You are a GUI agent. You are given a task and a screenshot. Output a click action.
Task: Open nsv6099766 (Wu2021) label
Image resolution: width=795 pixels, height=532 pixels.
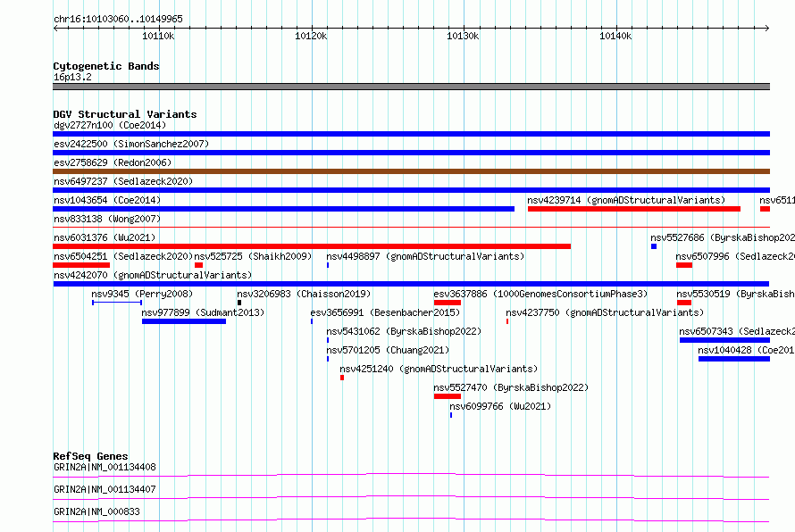pos(500,406)
